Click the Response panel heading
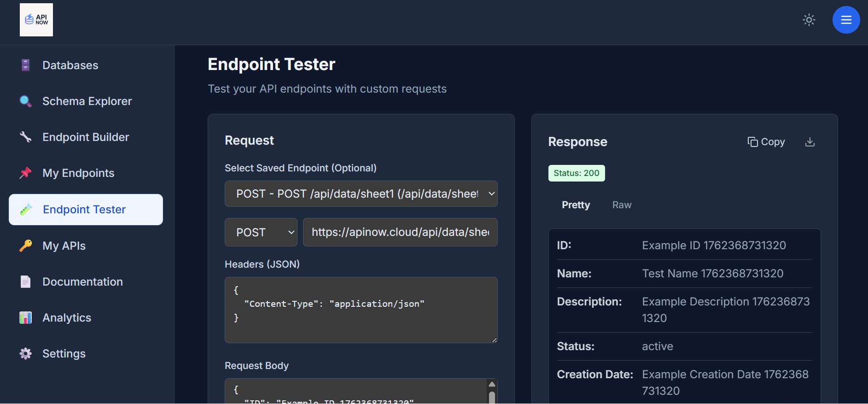The height and width of the screenshot is (404, 868). (577, 142)
